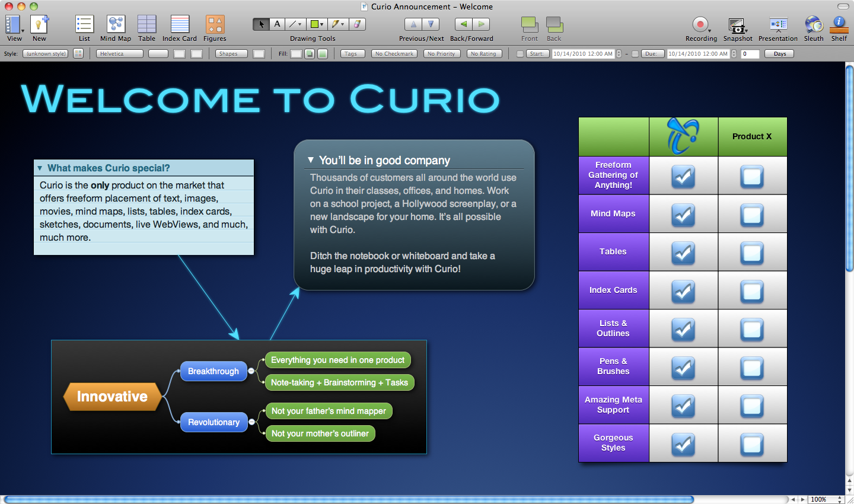Screen dimensions: 854x504
Task: Select the green Shape drawing tool
Action: (x=317, y=24)
